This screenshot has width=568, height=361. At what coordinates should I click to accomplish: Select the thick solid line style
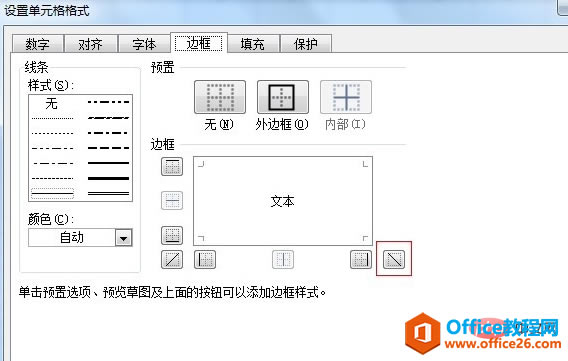click(x=108, y=178)
